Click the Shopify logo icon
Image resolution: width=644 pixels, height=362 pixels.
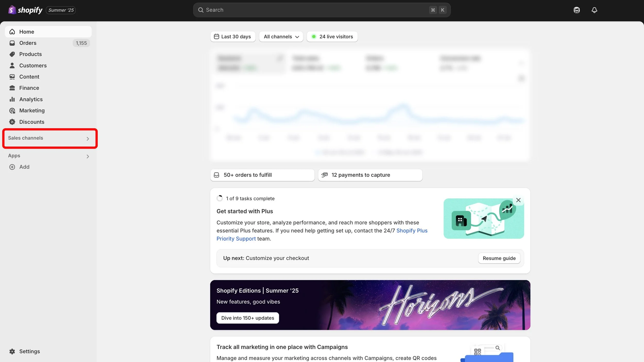[12, 10]
